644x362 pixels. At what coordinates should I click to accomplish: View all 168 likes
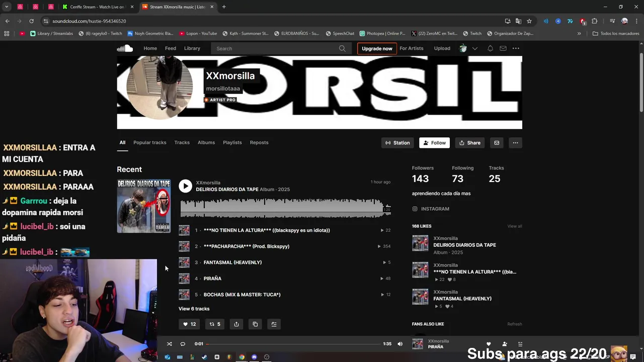click(x=514, y=226)
